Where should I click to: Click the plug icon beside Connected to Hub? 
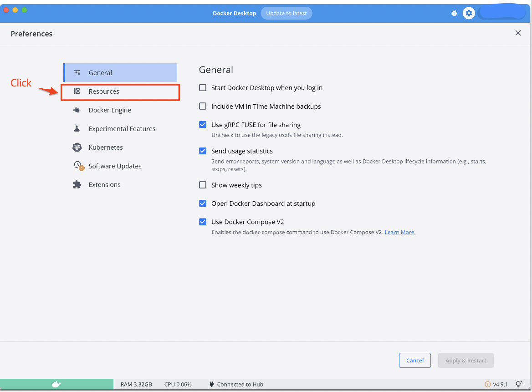pyautogui.click(x=212, y=384)
